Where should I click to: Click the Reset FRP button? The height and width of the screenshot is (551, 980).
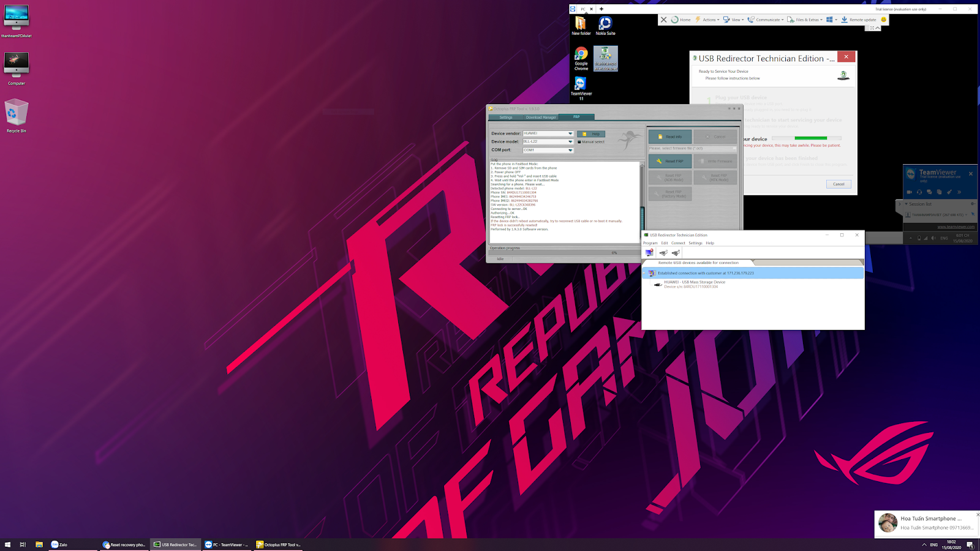tap(670, 161)
